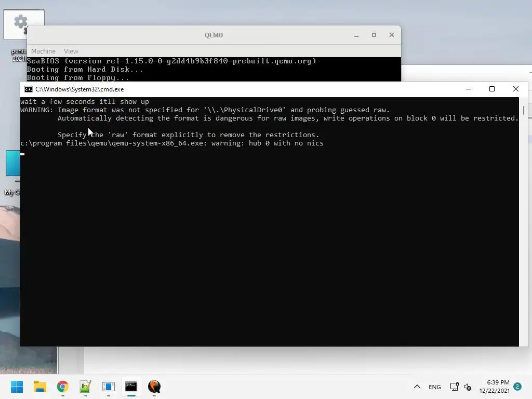
Task: Maximize the cmd.exe window
Action: (492, 89)
